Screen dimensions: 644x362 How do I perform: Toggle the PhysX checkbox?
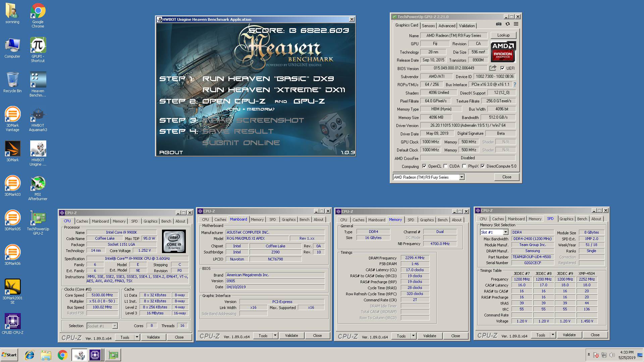(465, 166)
